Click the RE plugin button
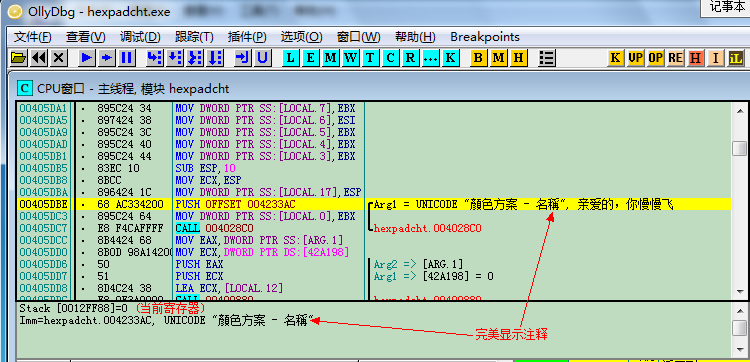 pos(675,58)
